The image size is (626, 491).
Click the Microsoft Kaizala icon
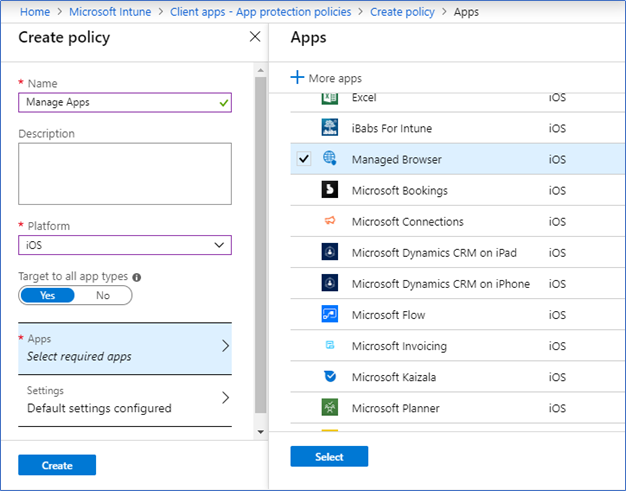coord(330,376)
